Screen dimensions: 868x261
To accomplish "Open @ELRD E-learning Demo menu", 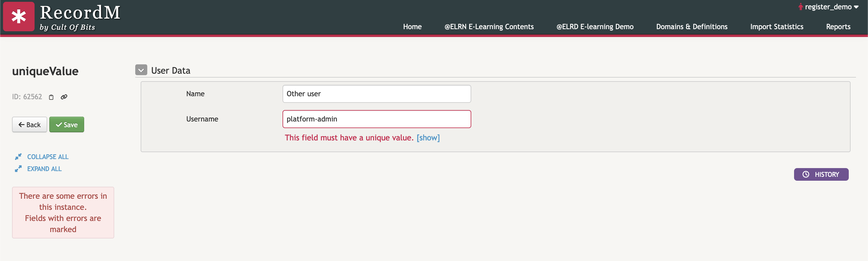I will click(x=595, y=27).
